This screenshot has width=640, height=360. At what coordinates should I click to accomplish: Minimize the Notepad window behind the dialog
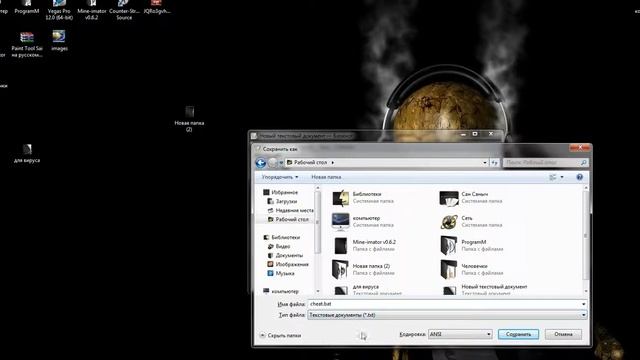pos(463,134)
